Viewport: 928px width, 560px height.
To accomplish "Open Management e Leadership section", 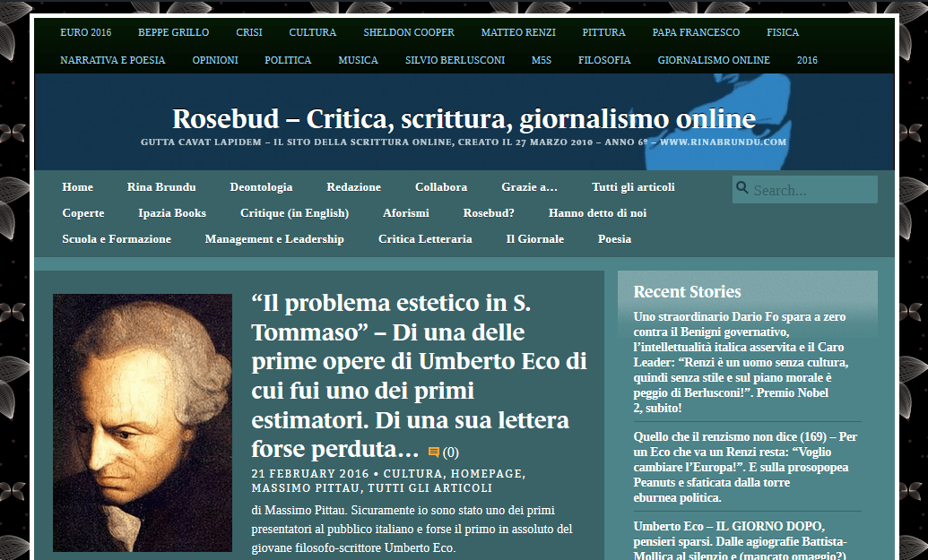I will 274,239.
